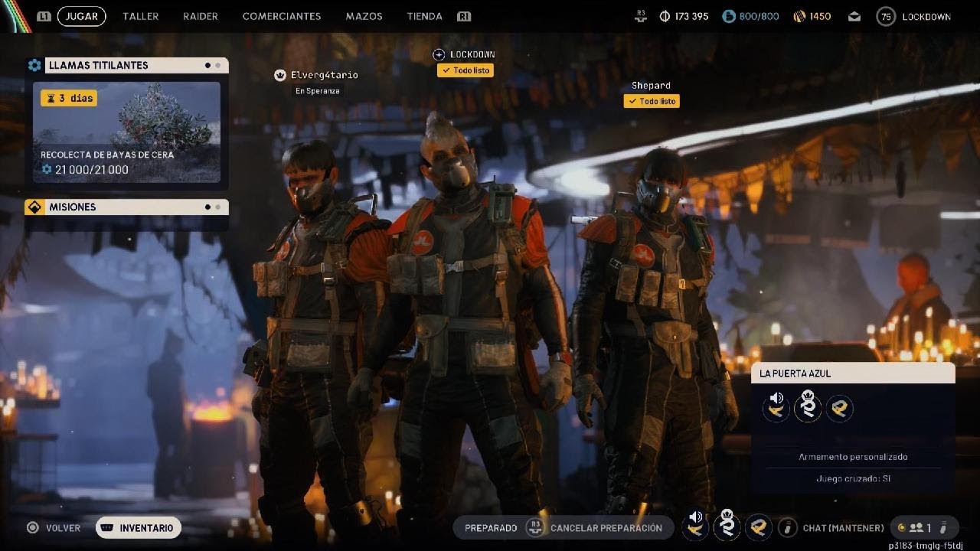980x551 pixels.
Task: Click the PREPARADO status label
Action: pos(491,528)
